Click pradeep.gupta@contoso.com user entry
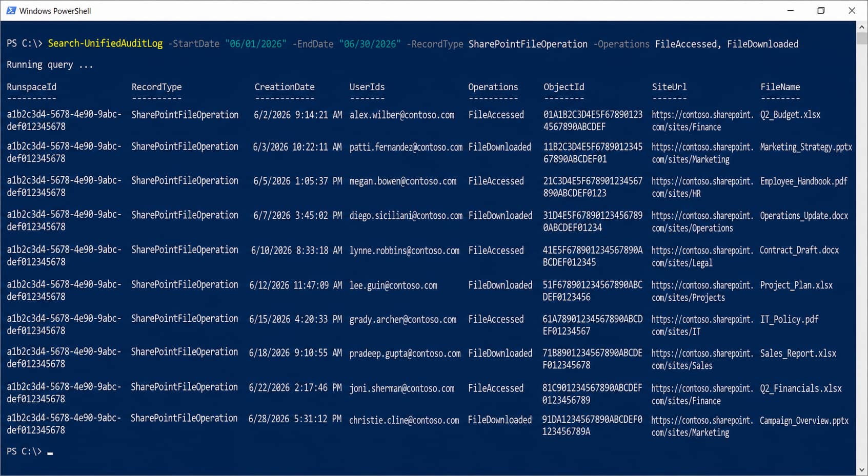This screenshot has height=476, width=868. pyautogui.click(x=405, y=354)
